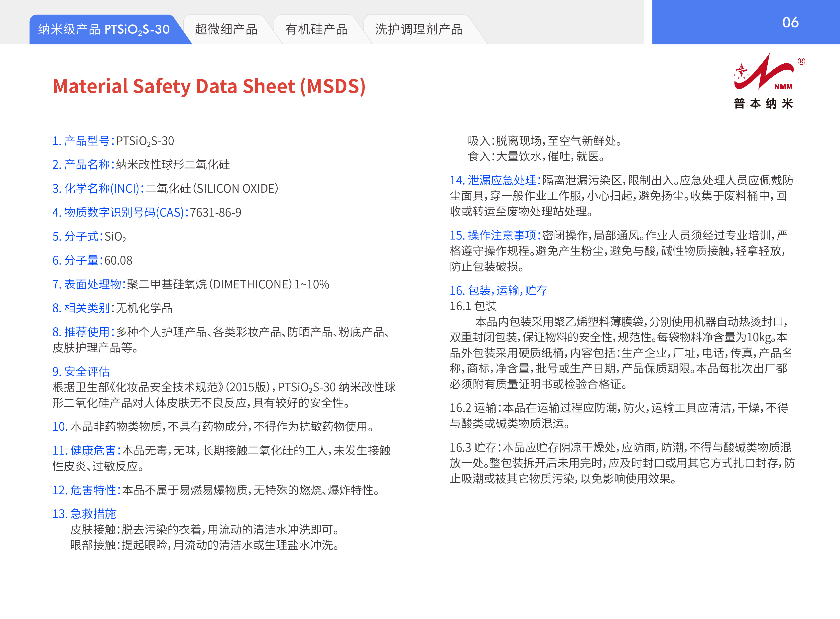Click the 16.1 包装 subsection label
Viewport: 840px width, 619px height.
pyautogui.click(x=473, y=306)
